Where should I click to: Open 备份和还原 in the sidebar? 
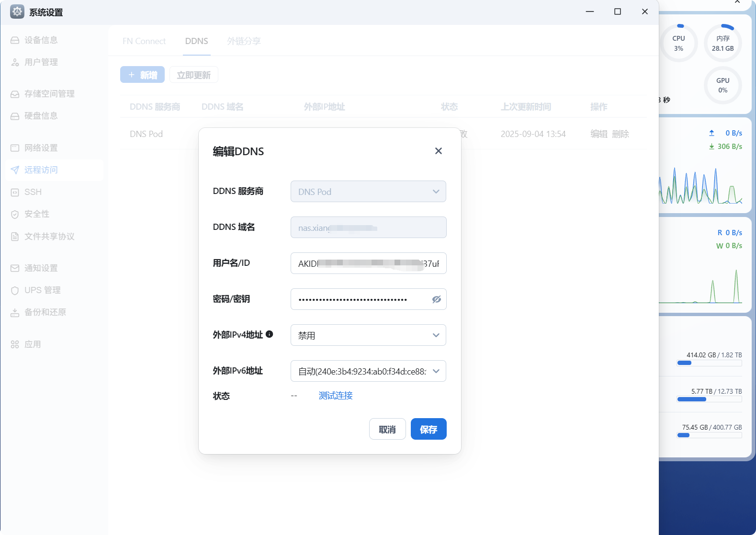point(55,312)
